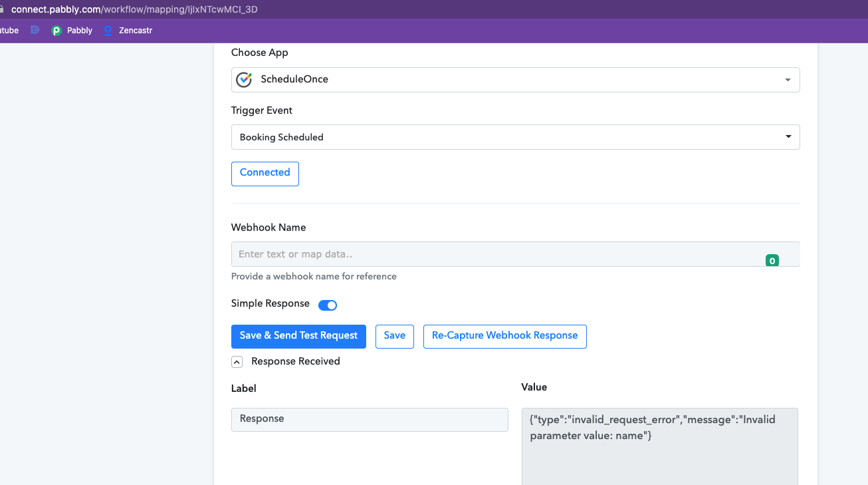Click the Connected button
The image size is (868, 485).
[265, 174]
